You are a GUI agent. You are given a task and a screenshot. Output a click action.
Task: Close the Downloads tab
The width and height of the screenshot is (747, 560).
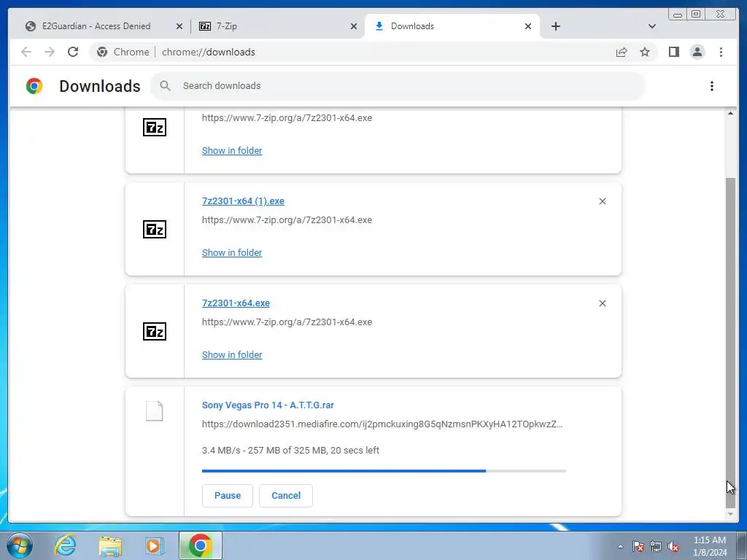click(x=528, y=26)
